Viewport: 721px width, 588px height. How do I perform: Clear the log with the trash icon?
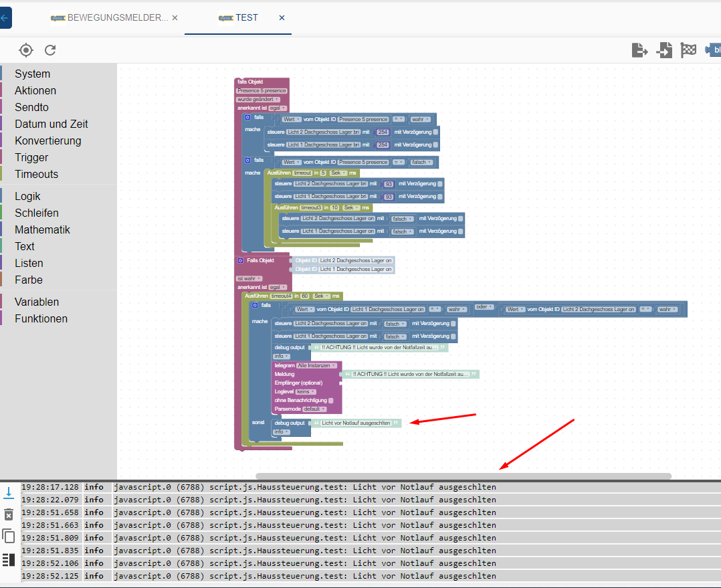[9, 514]
